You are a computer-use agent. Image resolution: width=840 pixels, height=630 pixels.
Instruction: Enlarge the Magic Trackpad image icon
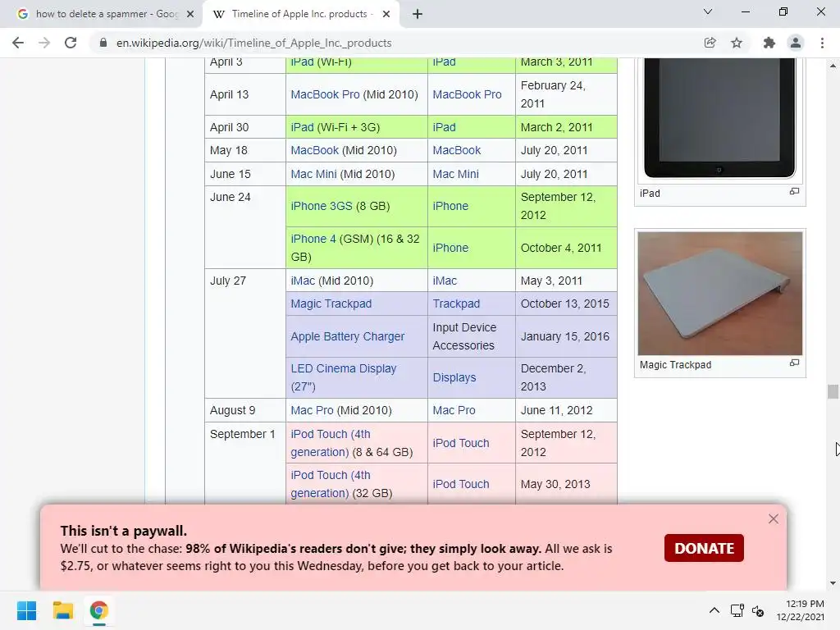click(x=794, y=363)
